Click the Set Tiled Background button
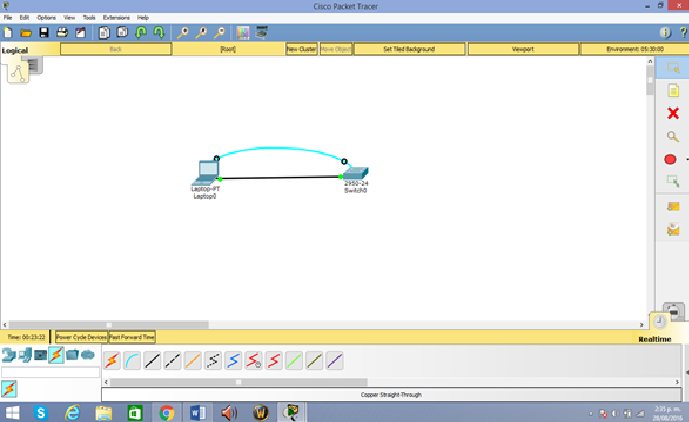This screenshot has width=689, height=422. click(409, 48)
